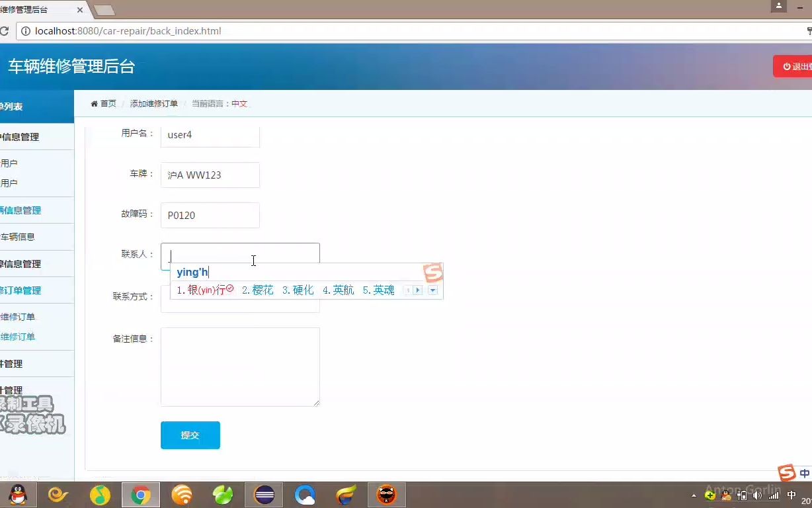Open QQ from the taskbar
Screen dimensions: 812x508
pos(19,495)
